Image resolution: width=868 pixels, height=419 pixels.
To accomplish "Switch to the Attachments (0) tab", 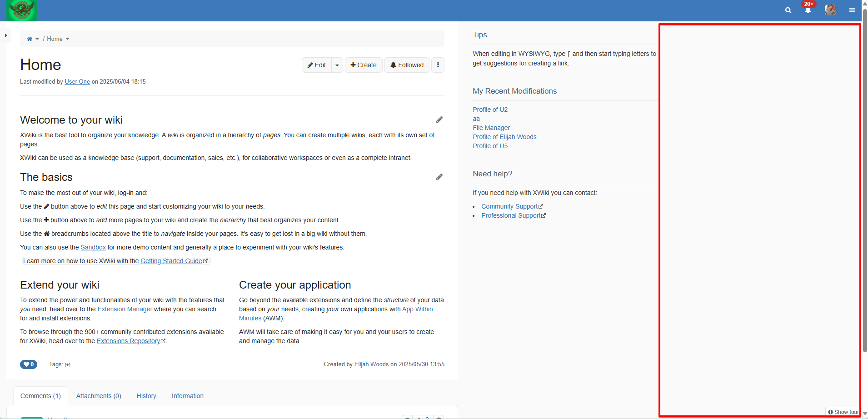I will (99, 396).
